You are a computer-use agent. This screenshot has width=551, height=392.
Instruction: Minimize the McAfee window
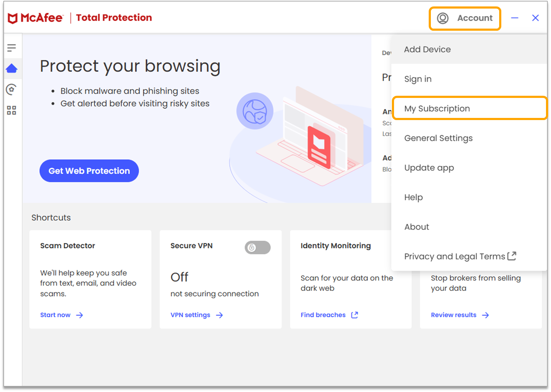pos(515,18)
